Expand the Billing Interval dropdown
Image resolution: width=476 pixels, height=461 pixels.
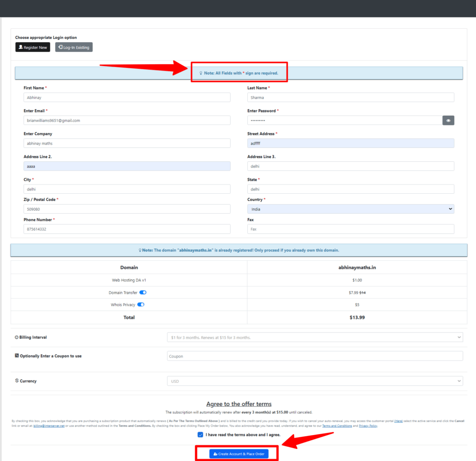point(315,337)
